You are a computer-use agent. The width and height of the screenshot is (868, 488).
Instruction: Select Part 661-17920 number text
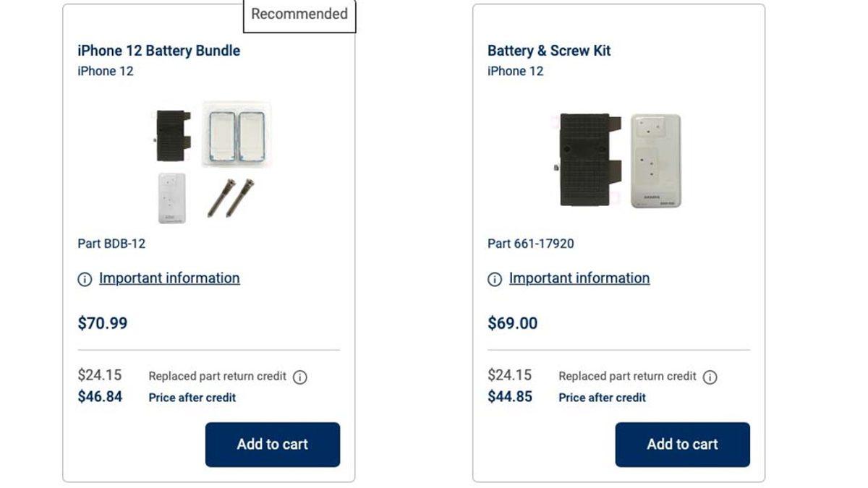click(x=531, y=244)
